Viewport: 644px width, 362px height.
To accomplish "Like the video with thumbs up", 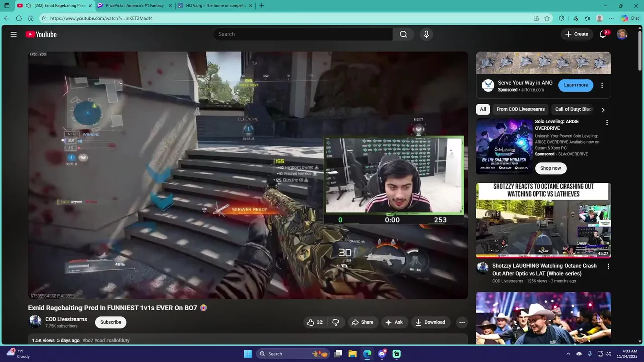I will (x=315, y=322).
